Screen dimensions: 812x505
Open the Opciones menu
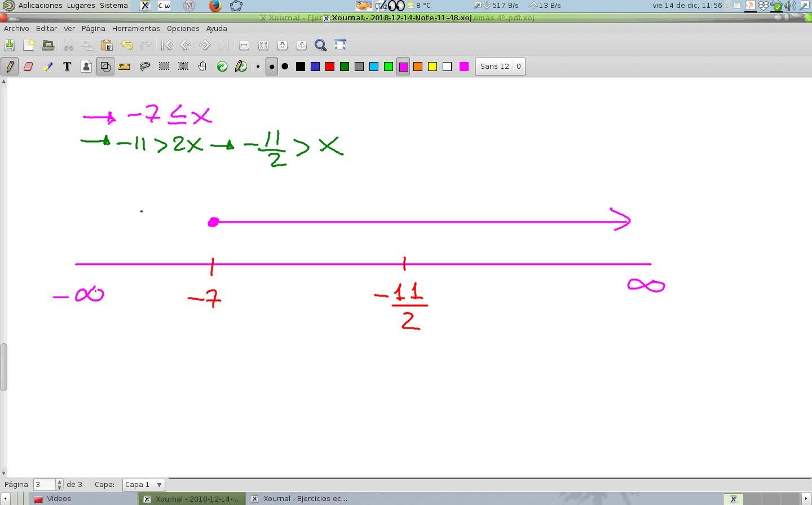(183, 28)
